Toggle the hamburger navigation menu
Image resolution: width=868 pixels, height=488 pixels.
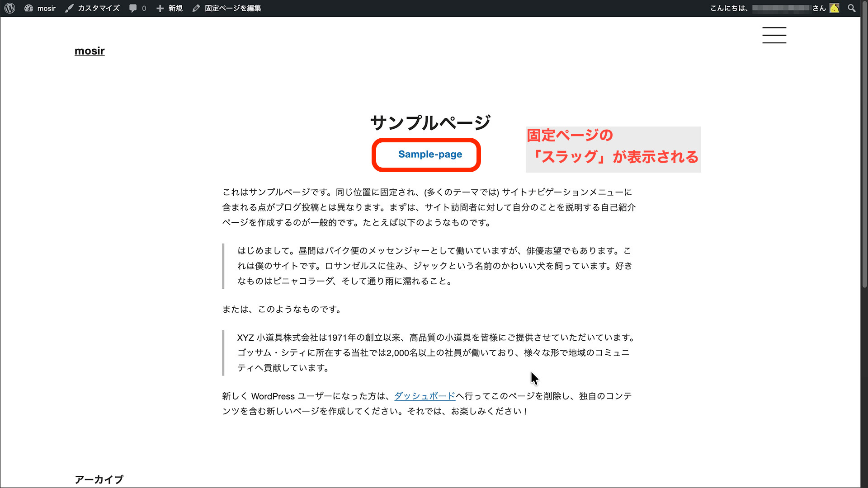click(774, 35)
